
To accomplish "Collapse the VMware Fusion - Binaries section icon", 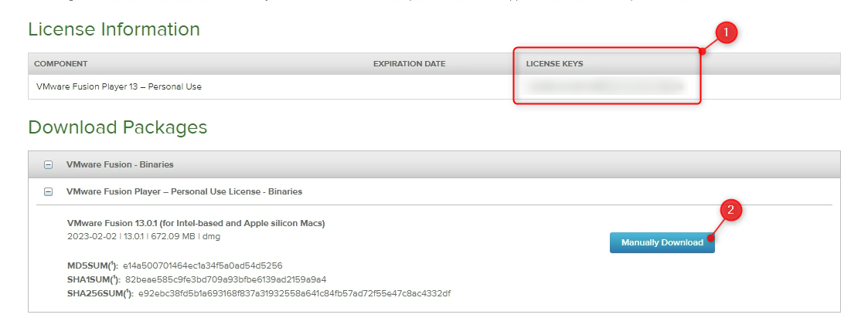I will (48, 165).
